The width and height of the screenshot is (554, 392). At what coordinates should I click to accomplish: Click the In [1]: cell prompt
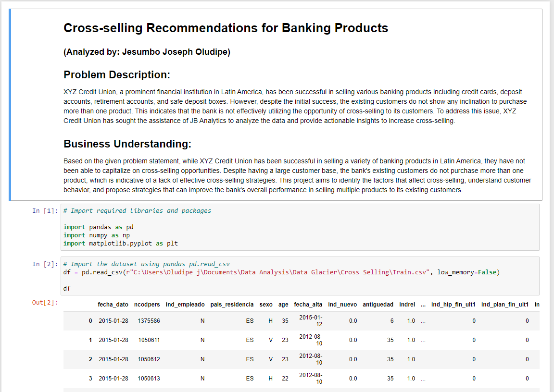45,210
